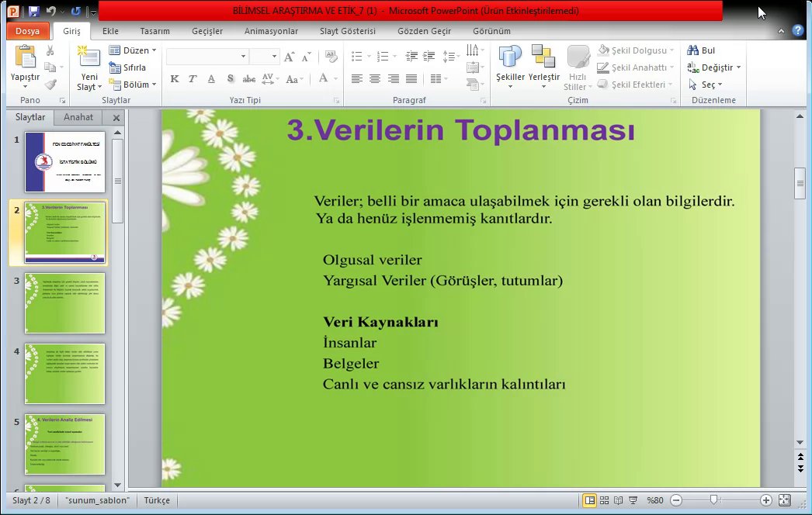Go to next slide double-arrow

[800, 468]
